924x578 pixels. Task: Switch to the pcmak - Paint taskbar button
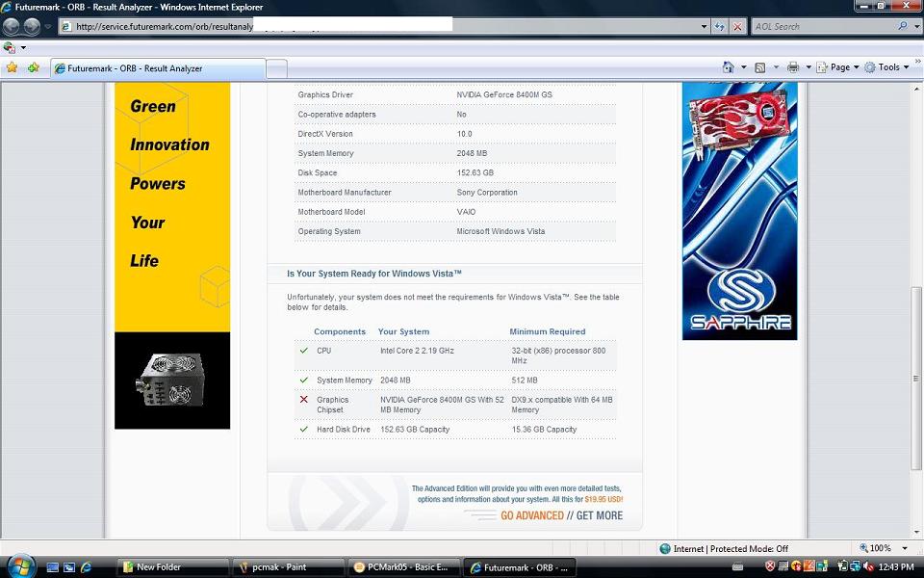point(288,568)
